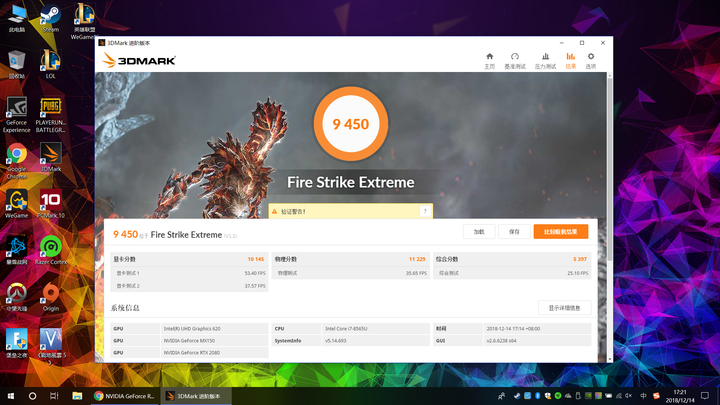
Task: Open the Windows Start menu
Action: point(11,396)
